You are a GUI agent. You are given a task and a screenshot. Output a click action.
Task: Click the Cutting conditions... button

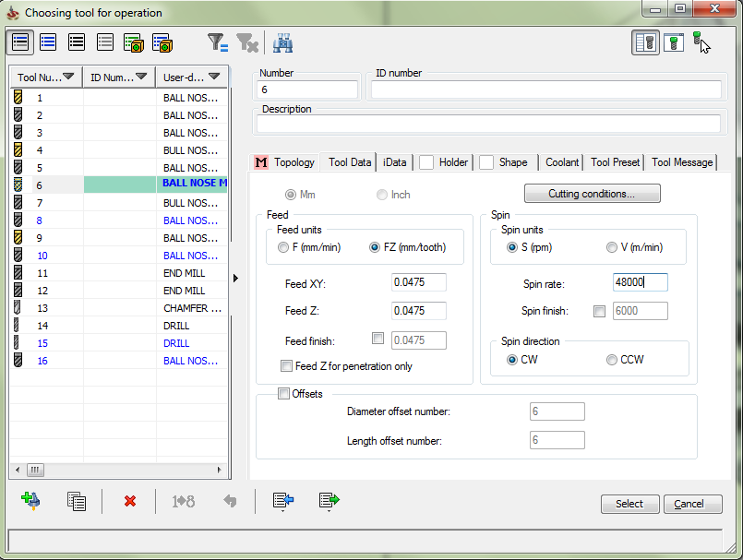pyautogui.click(x=593, y=194)
